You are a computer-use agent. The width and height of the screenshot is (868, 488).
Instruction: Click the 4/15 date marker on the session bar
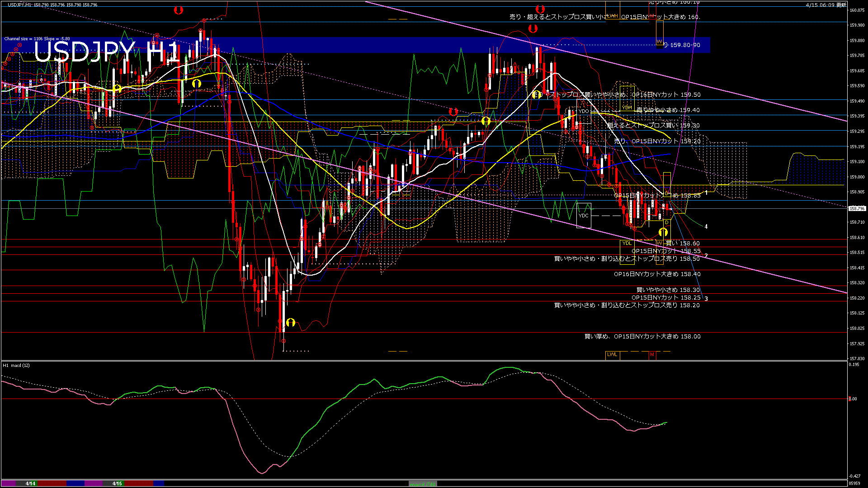click(x=117, y=483)
